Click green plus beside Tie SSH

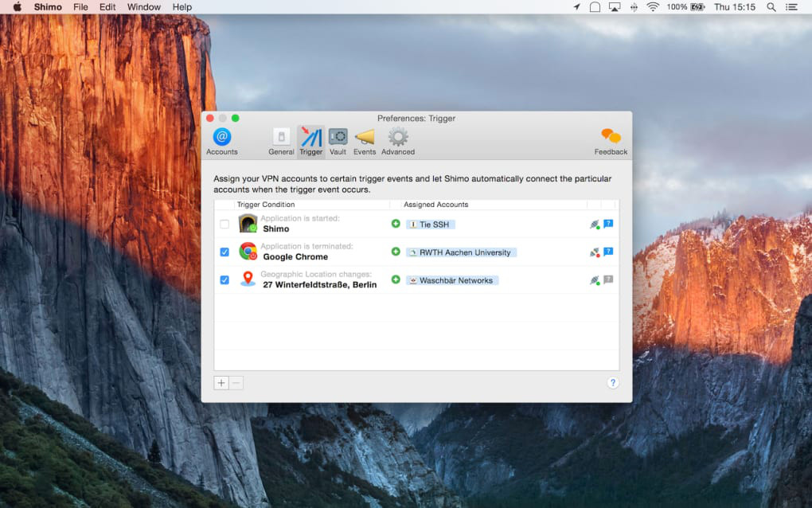[396, 224]
